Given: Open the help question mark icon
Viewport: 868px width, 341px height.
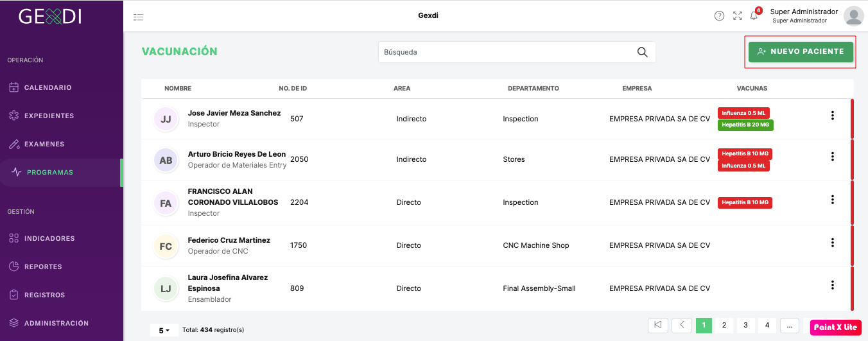Looking at the screenshot, I should click(x=719, y=16).
